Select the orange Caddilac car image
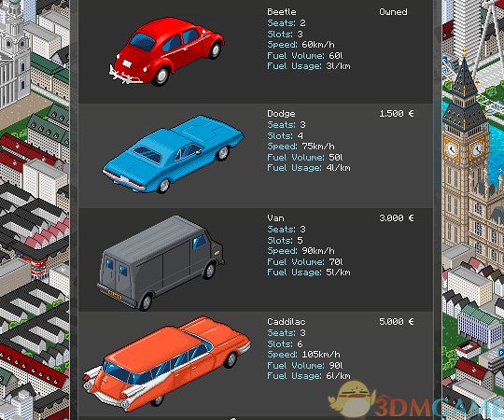Viewport: 504px width, 420px height. click(x=166, y=364)
